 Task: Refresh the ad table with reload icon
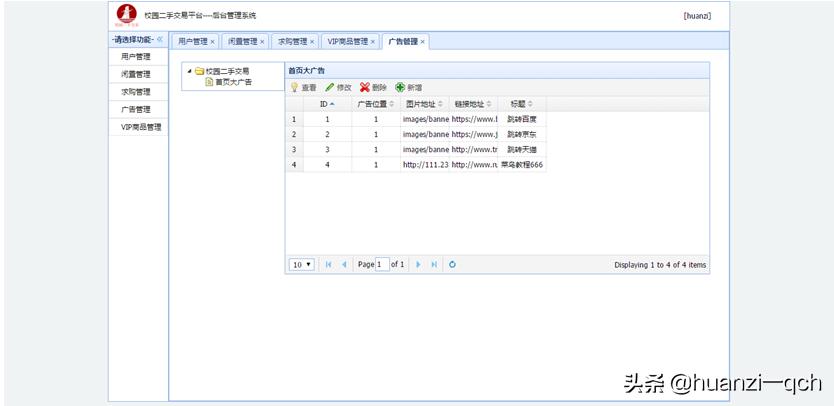click(452, 264)
